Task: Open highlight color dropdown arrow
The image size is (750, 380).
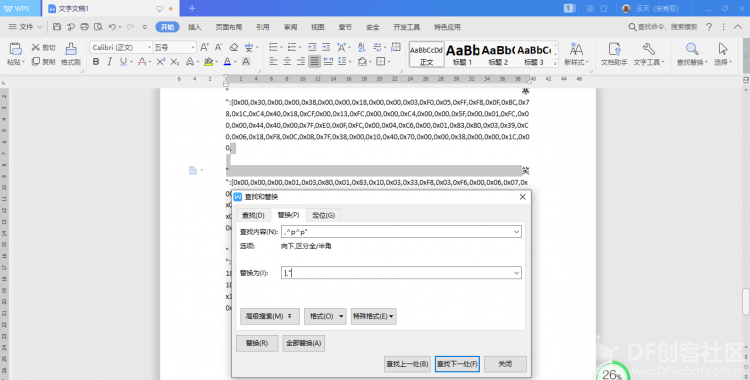Action: (216, 62)
